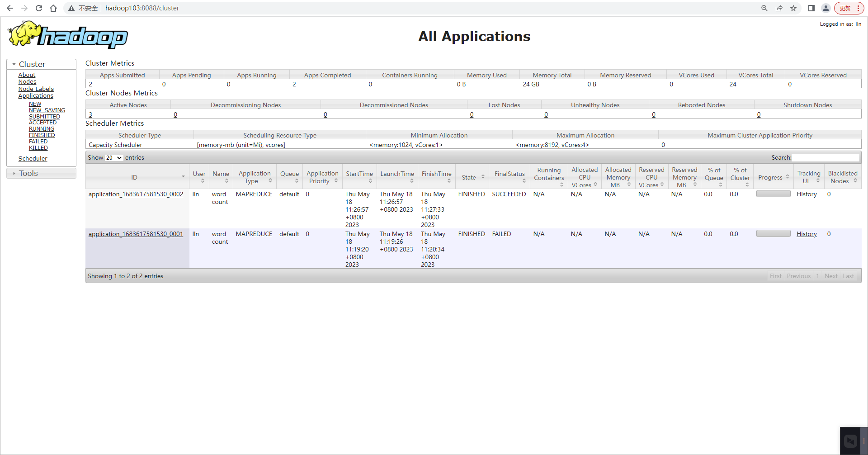Click the Hadoop elephant logo

(x=68, y=35)
